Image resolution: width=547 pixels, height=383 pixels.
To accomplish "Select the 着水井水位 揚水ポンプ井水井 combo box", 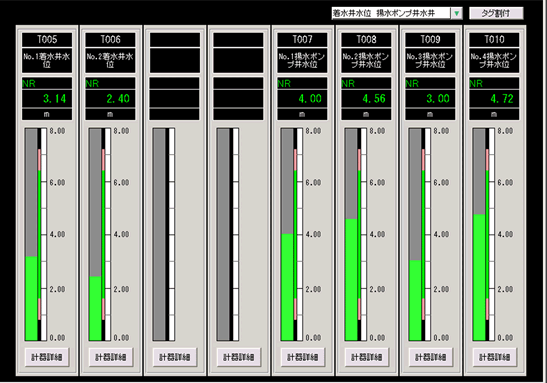I will point(397,13).
